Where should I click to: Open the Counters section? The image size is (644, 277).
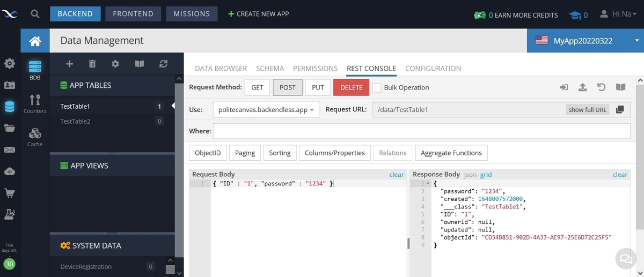tap(35, 104)
